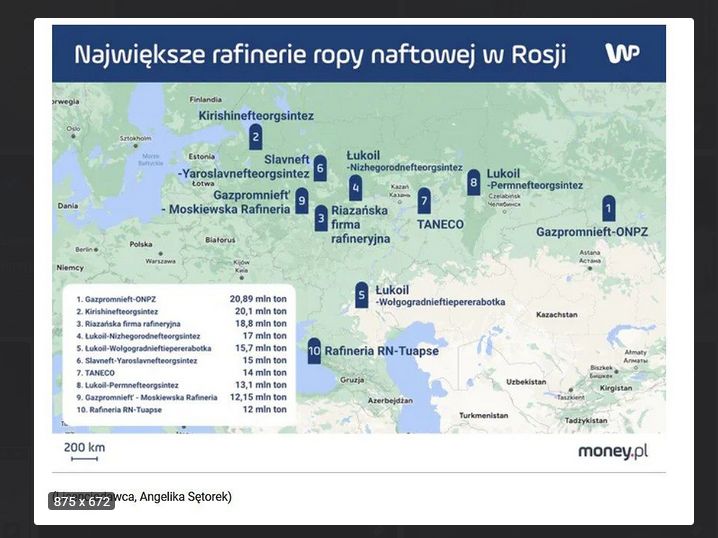Click map marker 10 by Rafineria RN-Tuapse

(314, 351)
